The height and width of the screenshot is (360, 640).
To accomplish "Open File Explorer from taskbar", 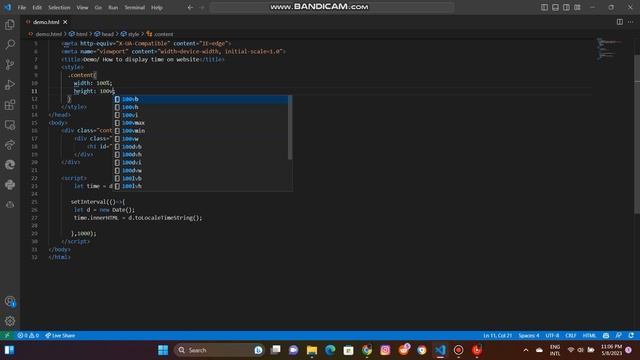I will (x=312, y=350).
